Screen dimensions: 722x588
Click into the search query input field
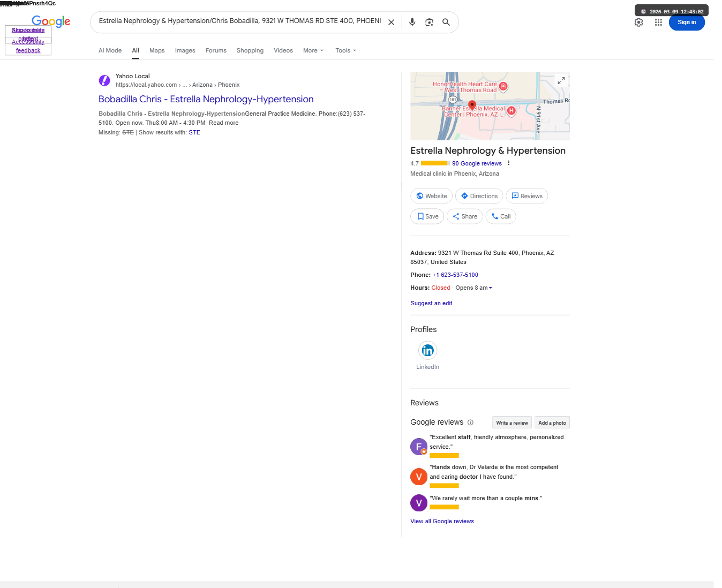pyautogui.click(x=240, y=21)
